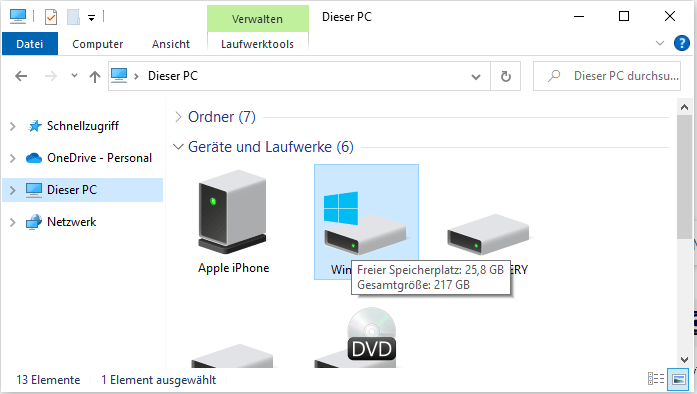
Task: Click the 13 Elemente status text
Action: point(48,380)
